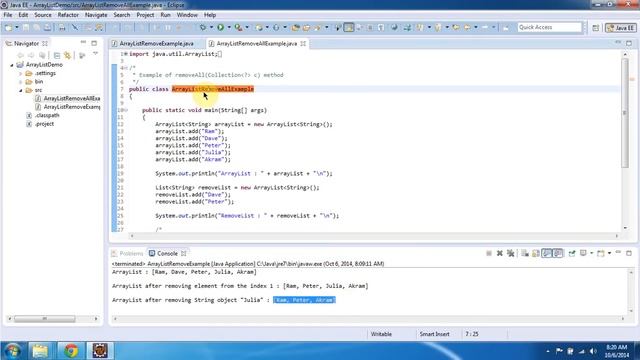Click the Forward navigation arrow in toolbar

[x=485, y=27]
